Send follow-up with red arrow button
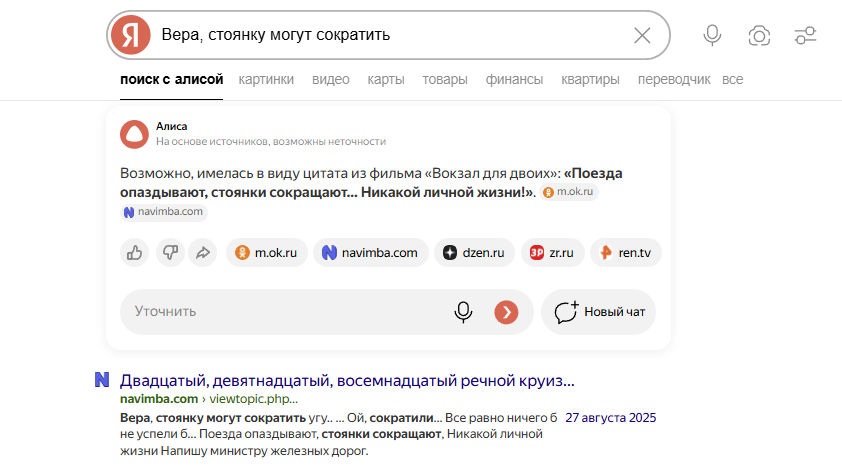Viewport: 842px width, 476px height. (506, 312)
